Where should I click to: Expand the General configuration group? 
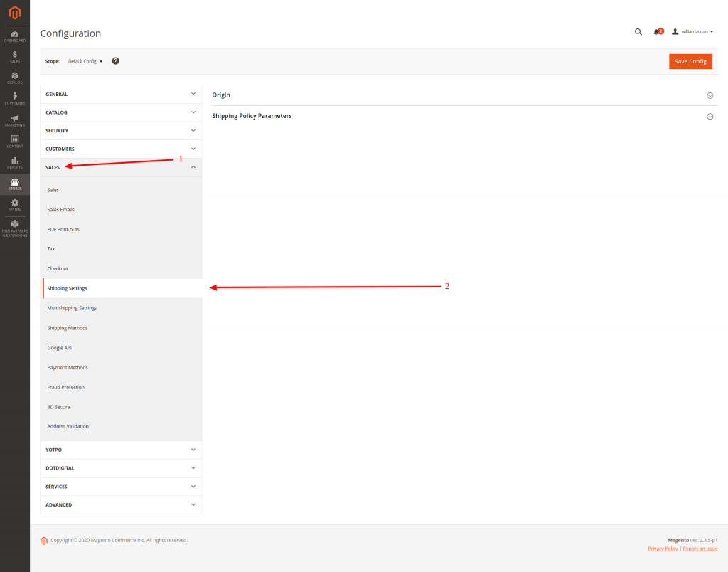tap(121, 94)
